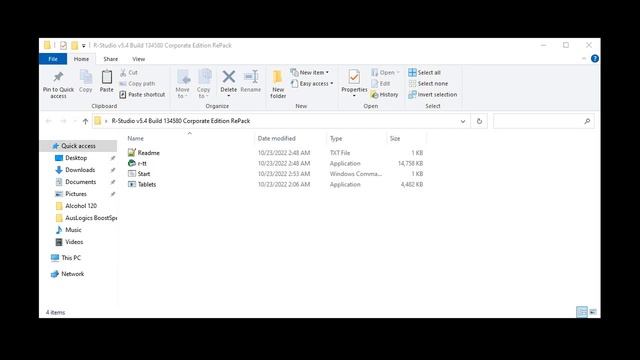Click the Delete X icon
Viewport: 640px width, 360px height.
pyautogui.click(x=229, y=77)
